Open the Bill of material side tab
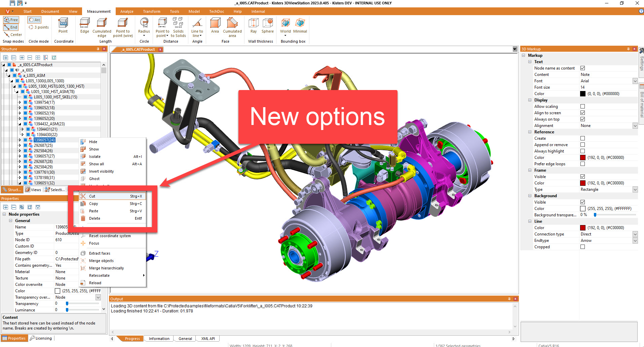 coord(642,104)
